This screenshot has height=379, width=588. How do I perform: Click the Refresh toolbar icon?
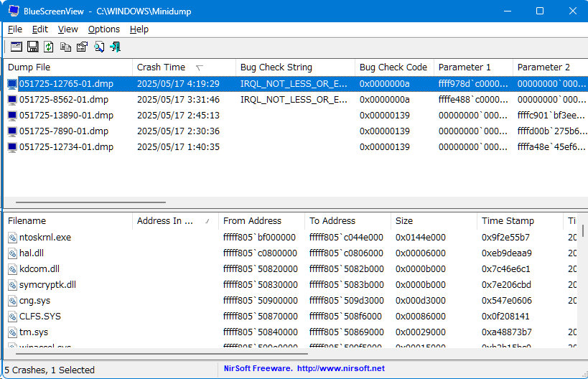pos(49,47)
